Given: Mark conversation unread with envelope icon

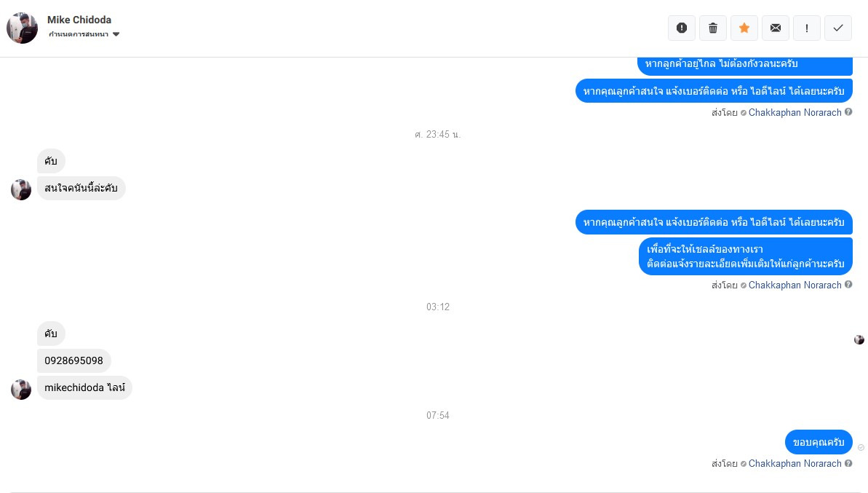Looking at the screenshot, I should point(776,28).
